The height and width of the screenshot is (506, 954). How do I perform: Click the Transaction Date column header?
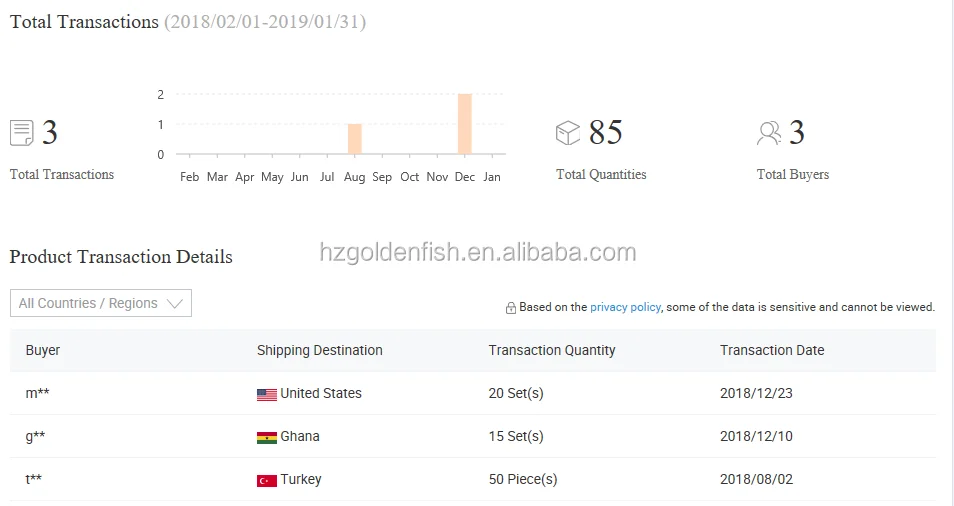tap(772, 350)
